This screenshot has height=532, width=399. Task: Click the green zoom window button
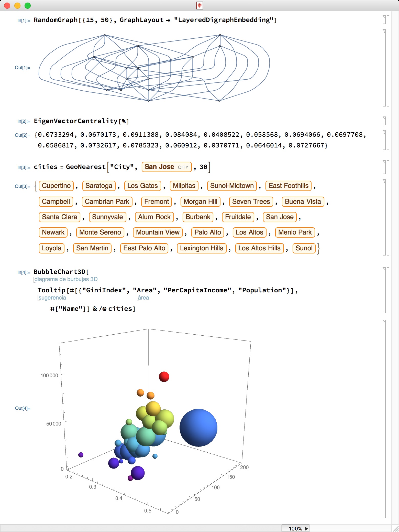pyautogui.click(x=28, y=5)
